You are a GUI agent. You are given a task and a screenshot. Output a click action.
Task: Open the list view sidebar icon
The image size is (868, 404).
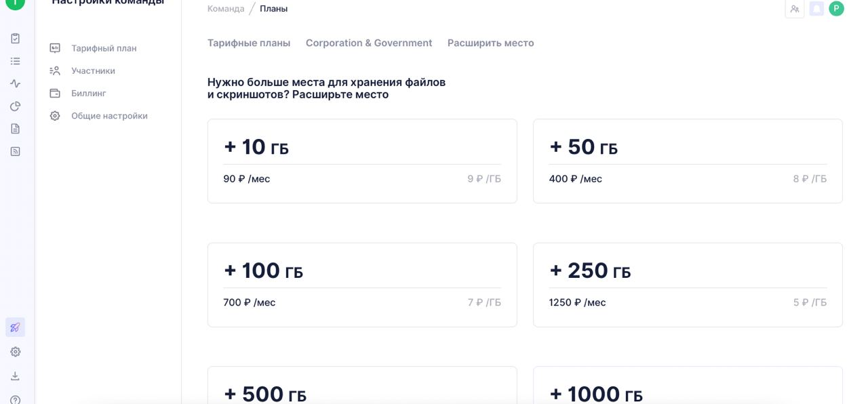pyautogui.click(x=15, y=61)
